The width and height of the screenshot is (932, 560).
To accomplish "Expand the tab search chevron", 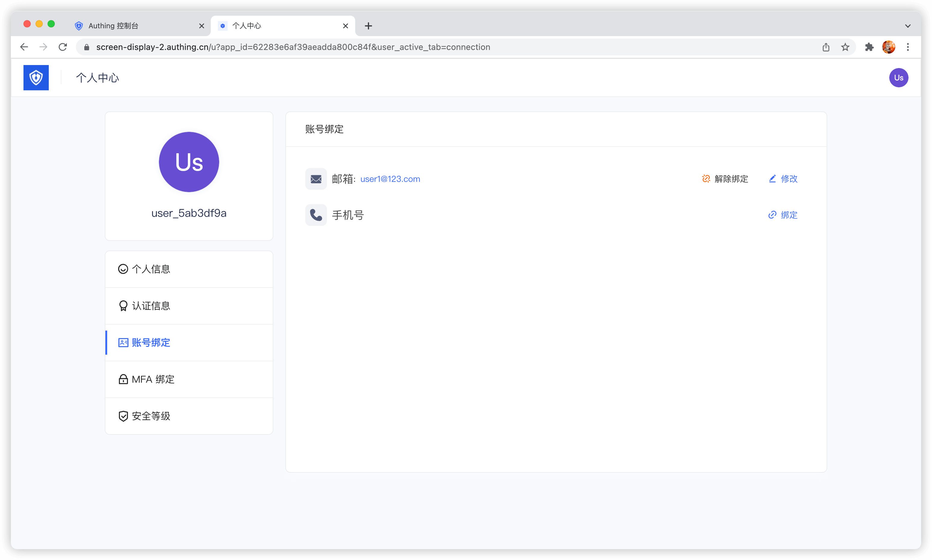I will click(x=908, y=26).
